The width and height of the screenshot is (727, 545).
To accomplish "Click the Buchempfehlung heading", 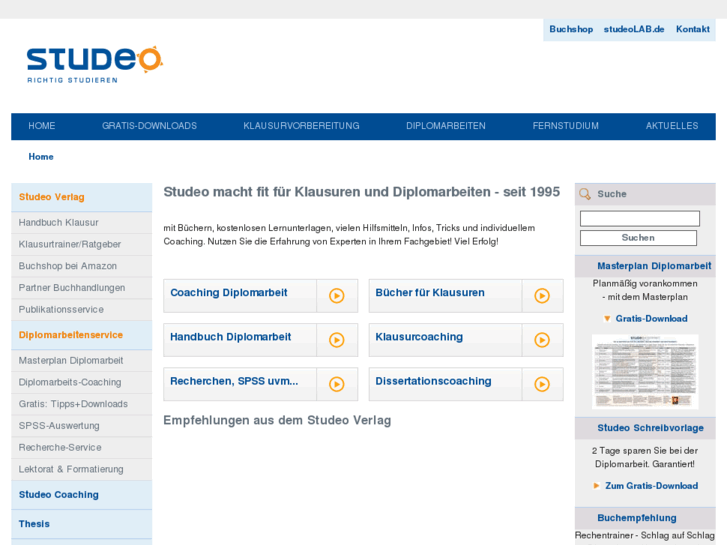I will tap(637, 518).
